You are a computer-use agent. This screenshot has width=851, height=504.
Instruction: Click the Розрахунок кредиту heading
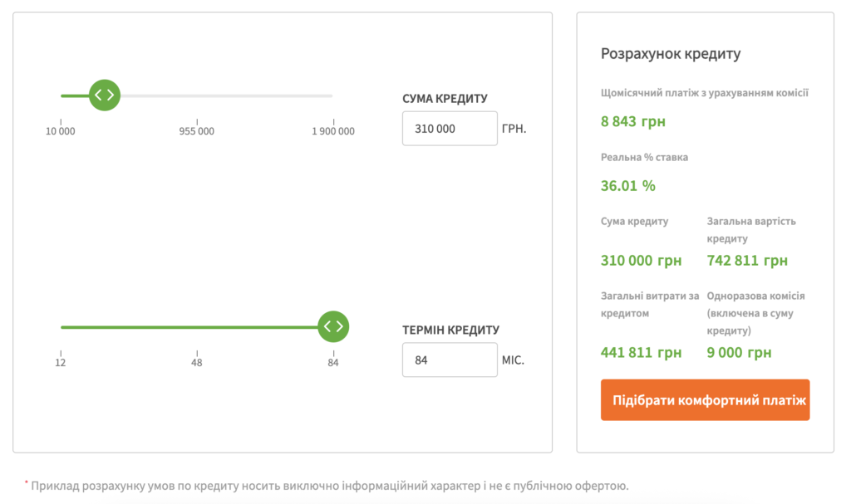click(x=671, y=54)
